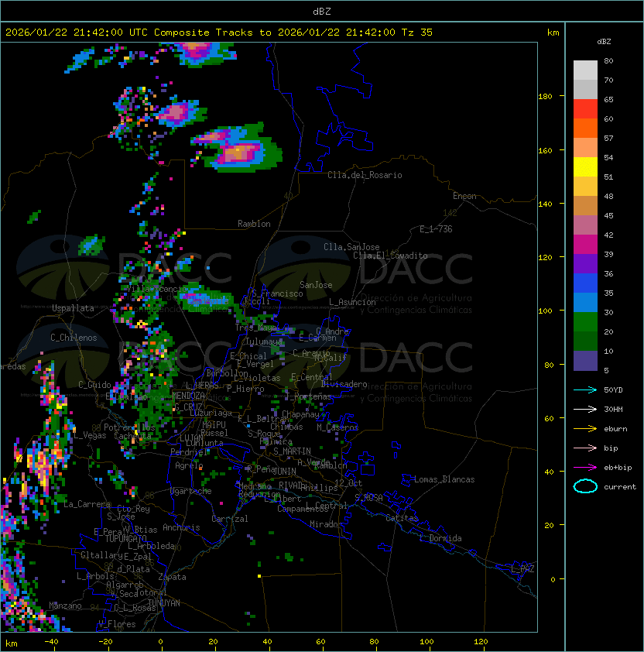
Task: Click the 'La_Carrera' map label
Action: 87,504
